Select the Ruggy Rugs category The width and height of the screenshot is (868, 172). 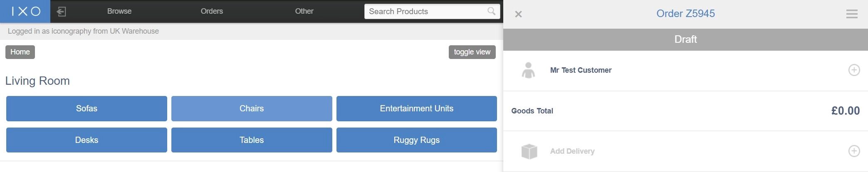point(416,140)
